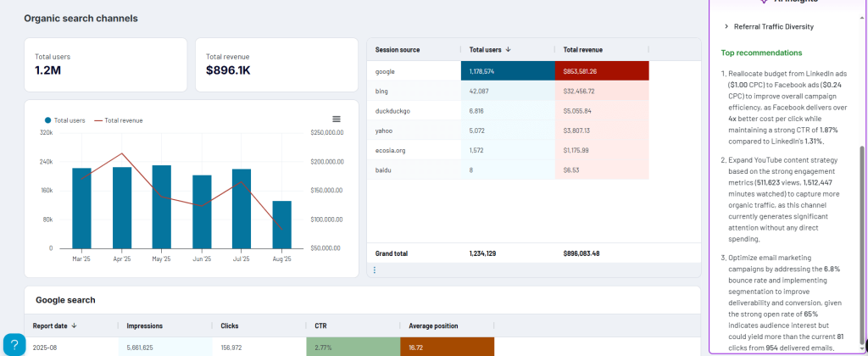Open the chart hamburger menu
This screenshot has width=868, height=356.
pyautogui.click(x=337, y=119)
